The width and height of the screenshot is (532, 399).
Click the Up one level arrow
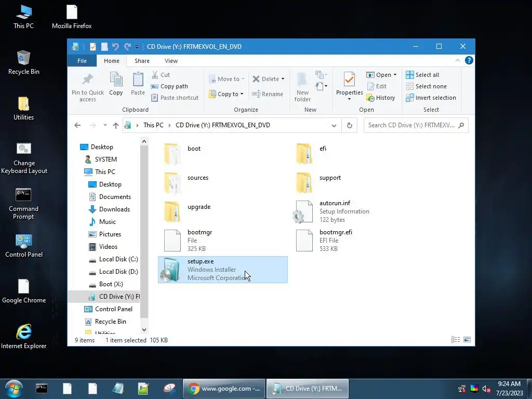(x=116, y=125)
